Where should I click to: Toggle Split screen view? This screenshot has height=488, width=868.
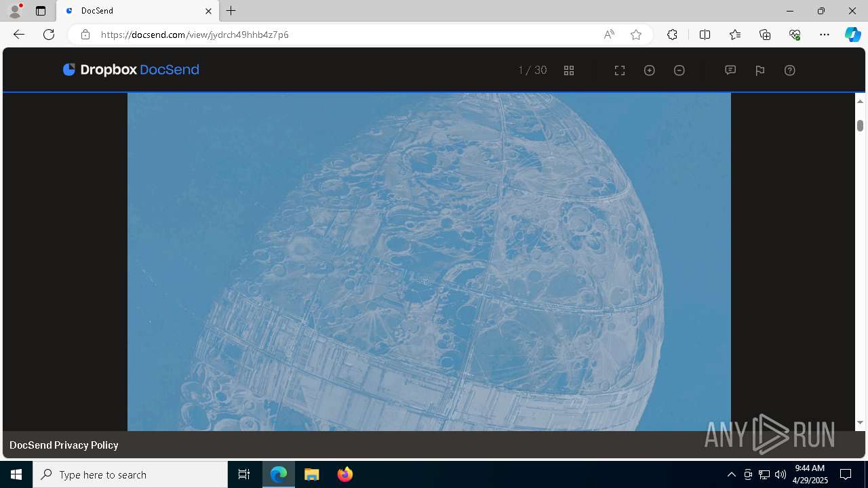pyautogui.click(x=705, y=35)
